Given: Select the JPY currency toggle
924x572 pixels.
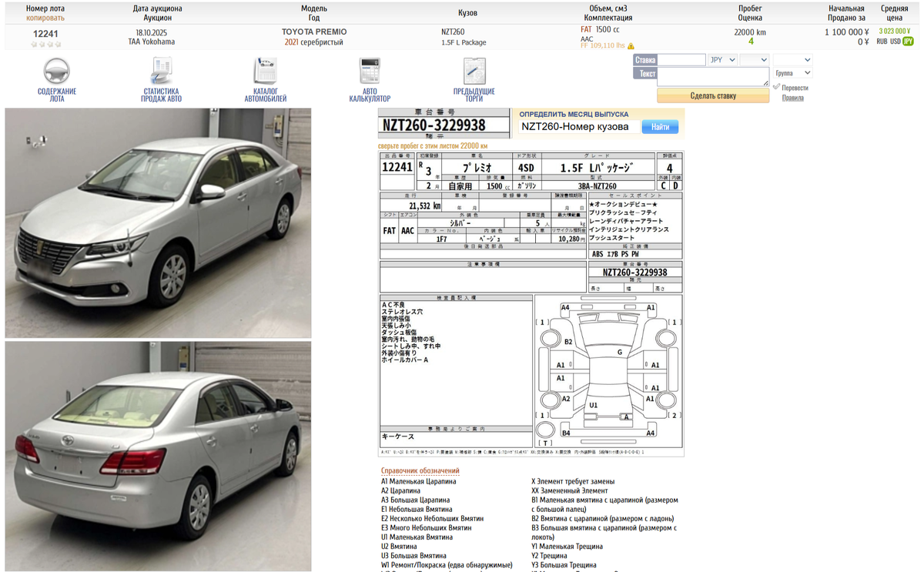Looking at the screenshot, I should (908, 42).
